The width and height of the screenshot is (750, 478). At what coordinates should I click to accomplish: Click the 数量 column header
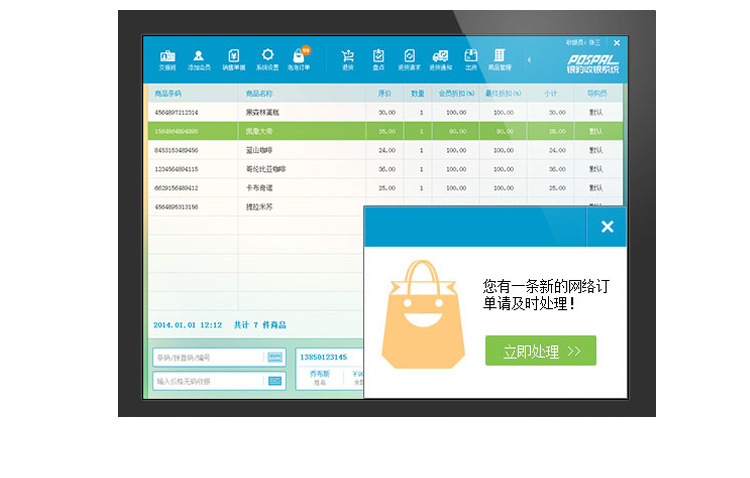418,93
